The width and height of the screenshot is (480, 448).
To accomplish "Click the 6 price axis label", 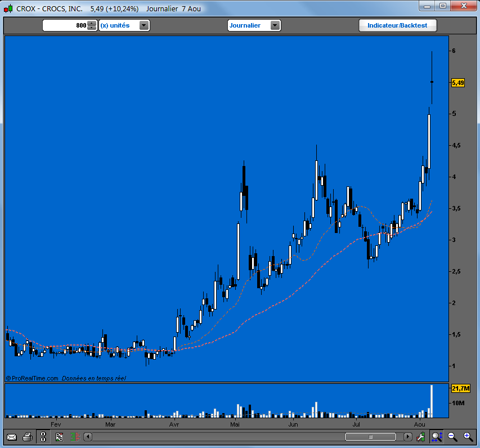I will point(454,51).
